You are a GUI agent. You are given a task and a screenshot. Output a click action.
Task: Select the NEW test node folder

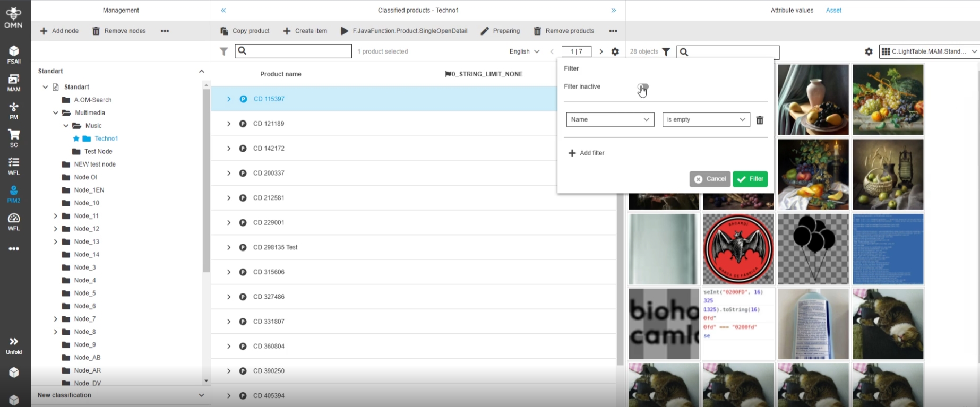coord(94,164)
